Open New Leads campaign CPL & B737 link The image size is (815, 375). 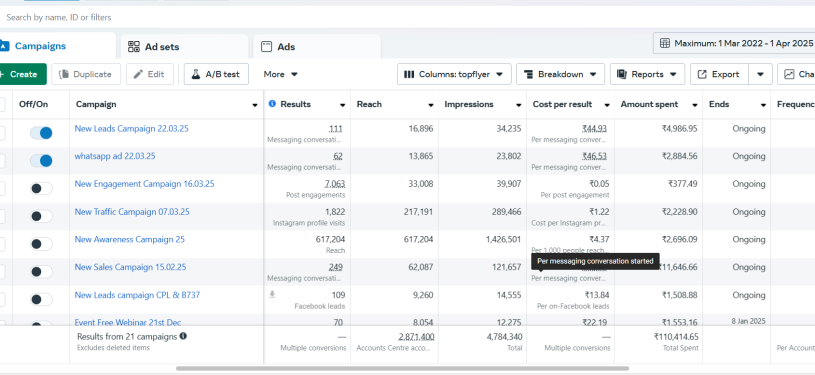tap(137, 295)
